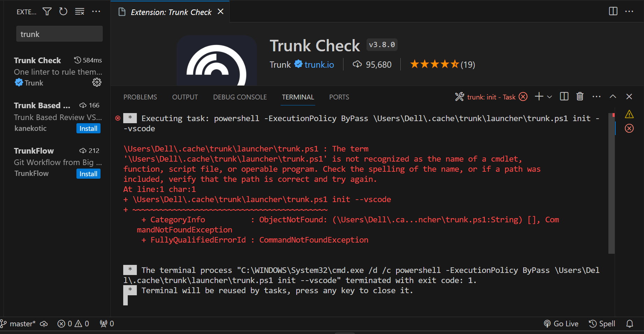Install the TrunkFlow extension
This screenshot has width=644, height=334.
pyautogui.click(x=88, y=174)
